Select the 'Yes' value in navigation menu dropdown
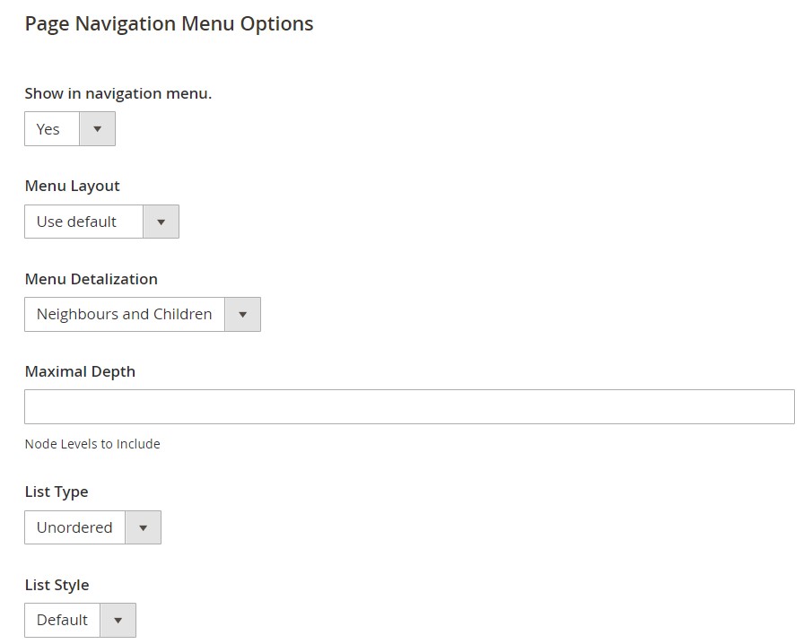This screenshot has width=812, height=644. [x=49, y=129]
